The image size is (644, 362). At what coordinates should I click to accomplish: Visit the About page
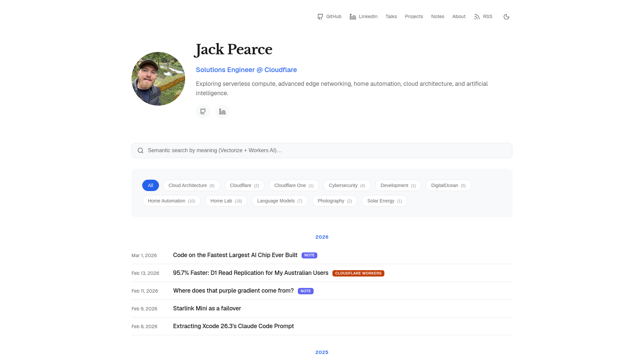click(459, 17)
